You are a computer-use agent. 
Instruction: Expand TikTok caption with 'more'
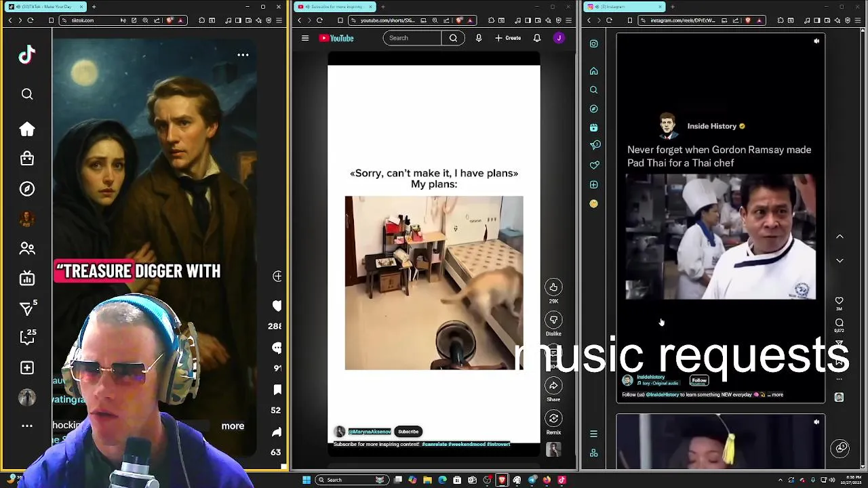pos(233,426)
